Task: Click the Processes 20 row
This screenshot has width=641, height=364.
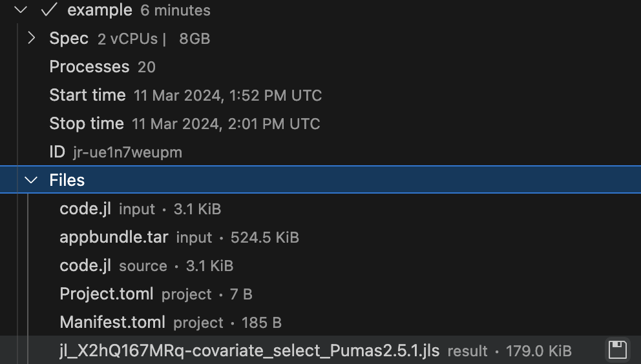Action: point(102,66)
